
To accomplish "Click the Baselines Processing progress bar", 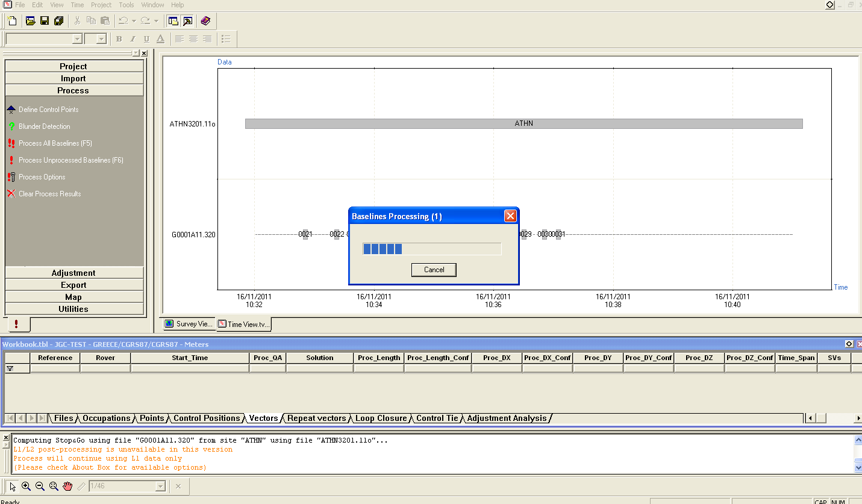I will click(432, 249).
